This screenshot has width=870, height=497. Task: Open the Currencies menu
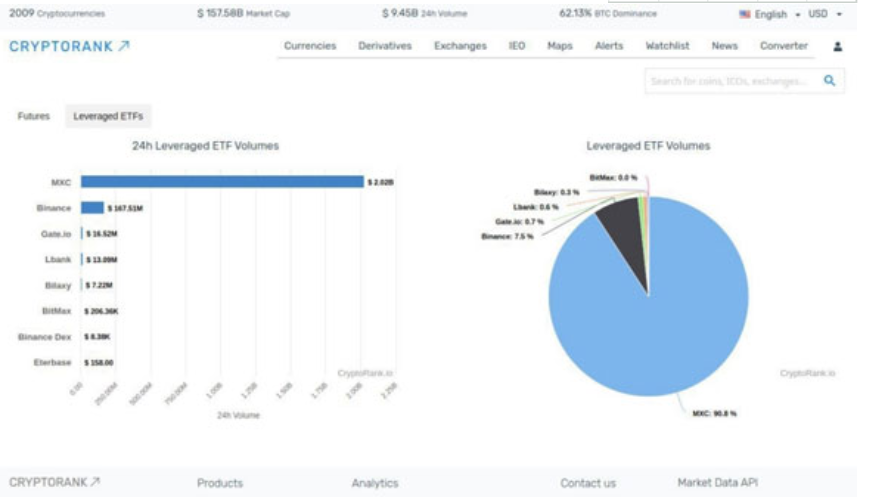click(x=310, y=45)
